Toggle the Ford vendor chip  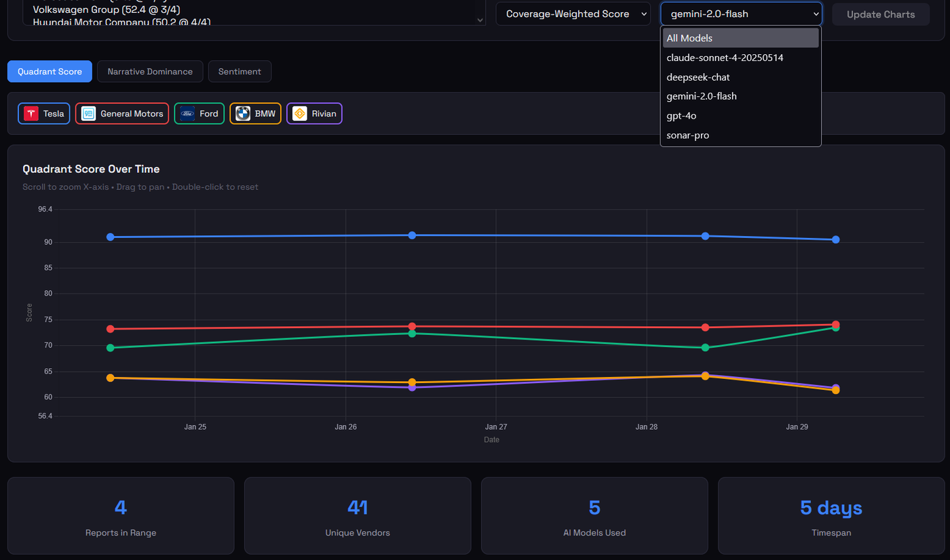click(x=199, y=114)
